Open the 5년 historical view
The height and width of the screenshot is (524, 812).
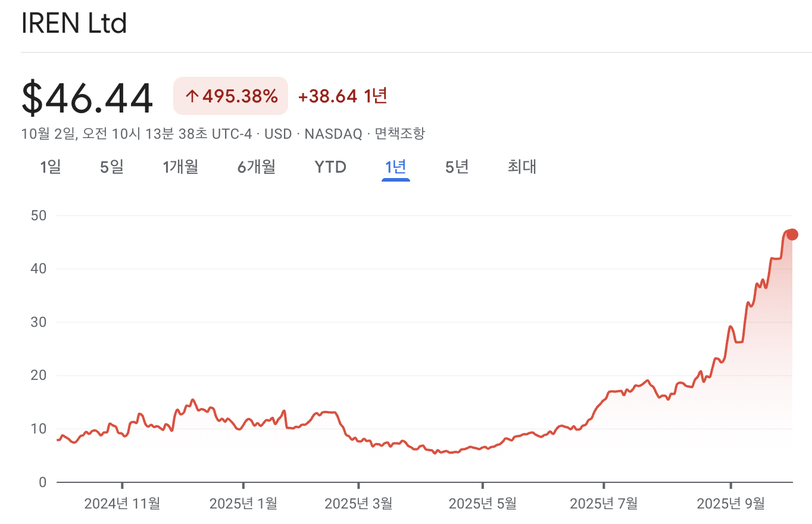456,167
